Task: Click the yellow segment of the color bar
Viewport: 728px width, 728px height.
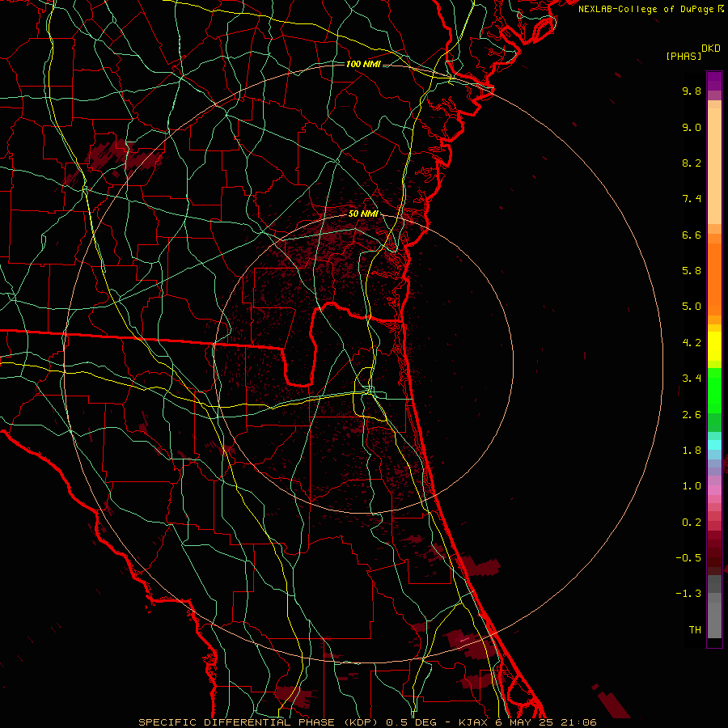Action: (x=714, y=346)
